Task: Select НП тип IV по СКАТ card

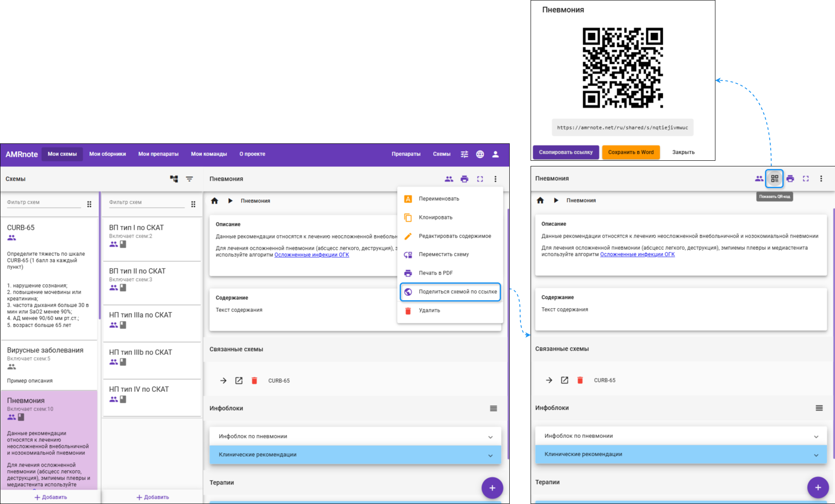Action: pos(152,397)
